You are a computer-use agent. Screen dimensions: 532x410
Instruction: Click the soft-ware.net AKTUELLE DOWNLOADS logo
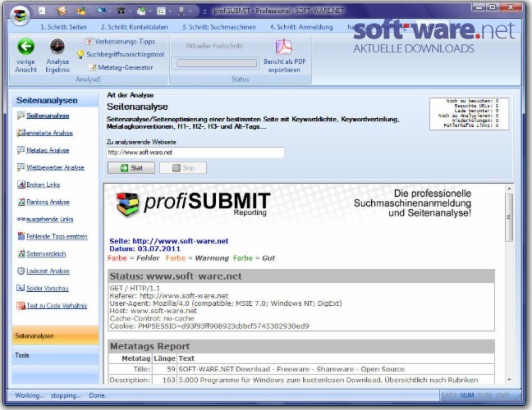click(433, 37)
